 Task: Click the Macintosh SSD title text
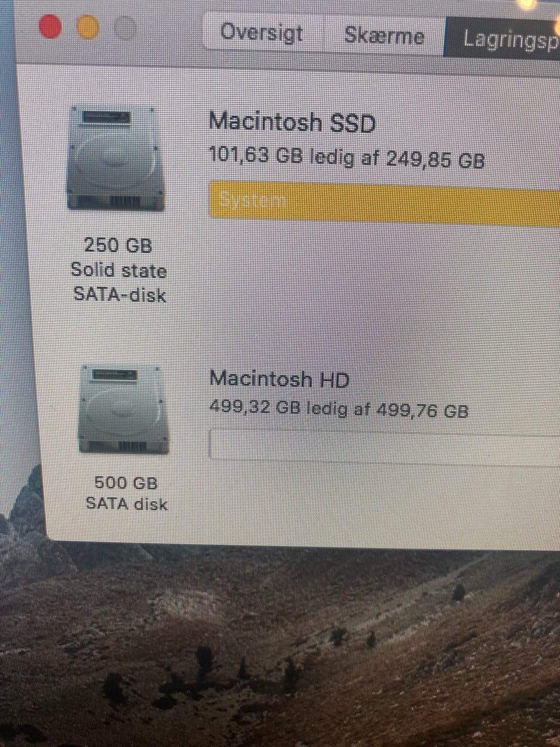click(x=292, y=122)
